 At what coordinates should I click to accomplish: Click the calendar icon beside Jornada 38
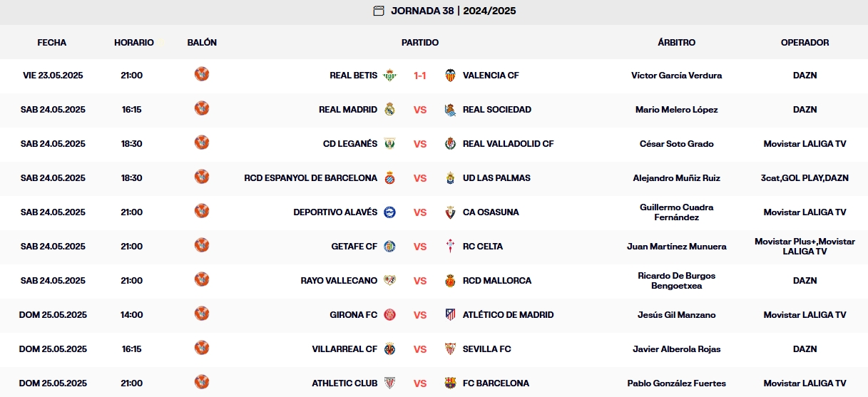[x=379, y=11]
